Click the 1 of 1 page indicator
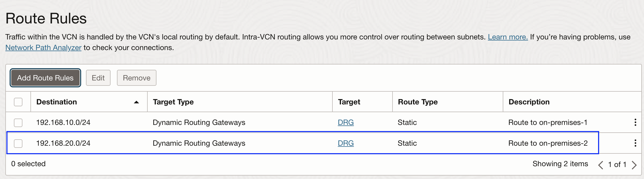The image size is (644, 179). coord(618,165)
